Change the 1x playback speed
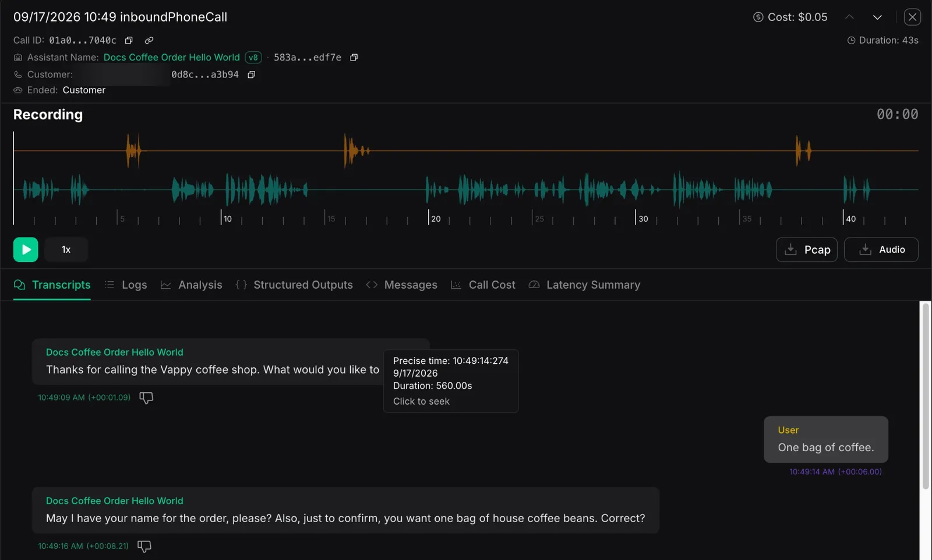This screenshot has width=932, height=560. pyautogui.click(x=66, y=250)
